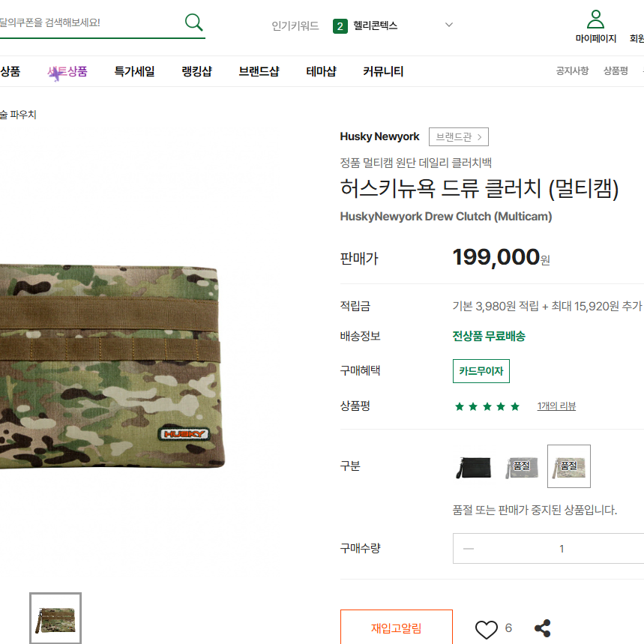Select the sold-out gray camo option swatch

pyautogui.click(x=521, y=466)
